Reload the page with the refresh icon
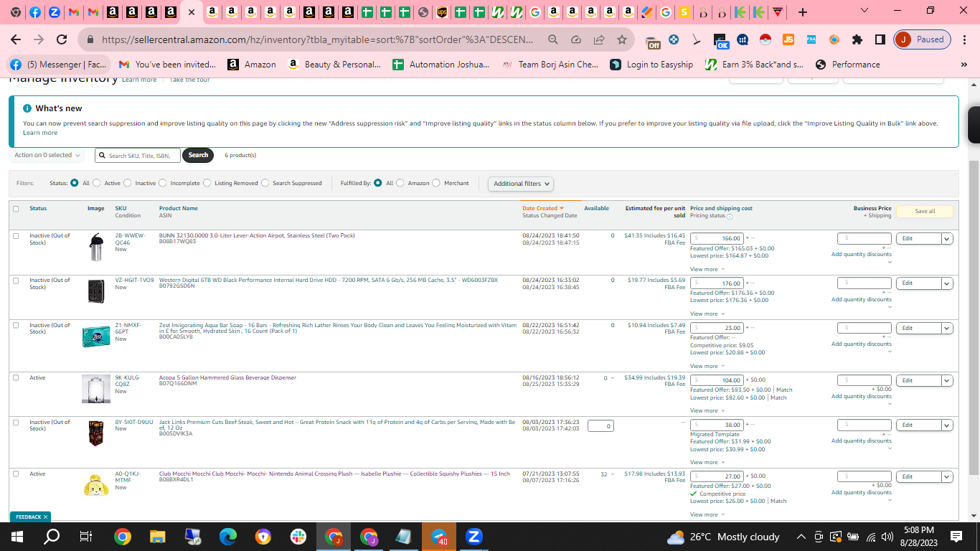This screenshot has height=551, width=980. click(62, 39)
